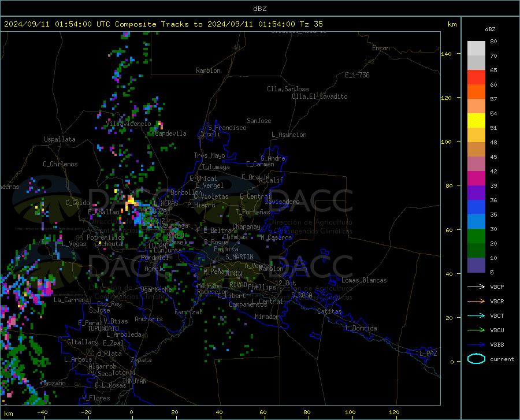Image resolution: width=520 pixels, height=420 pixels.
Task: Click the Lomas_Blancas label
Action: [x=364, y=280]
